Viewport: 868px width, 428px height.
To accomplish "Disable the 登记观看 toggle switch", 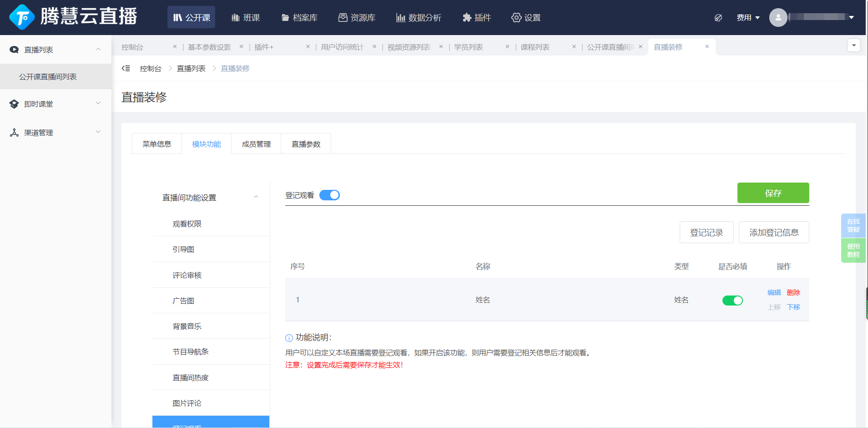I will [329, 195].
